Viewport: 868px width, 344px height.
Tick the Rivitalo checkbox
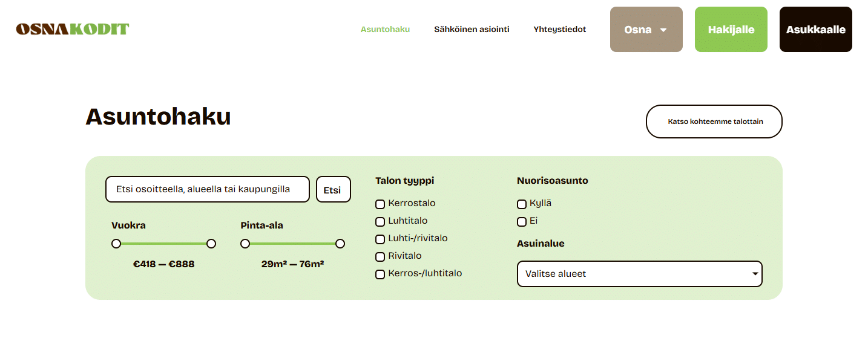coord(380,257)
